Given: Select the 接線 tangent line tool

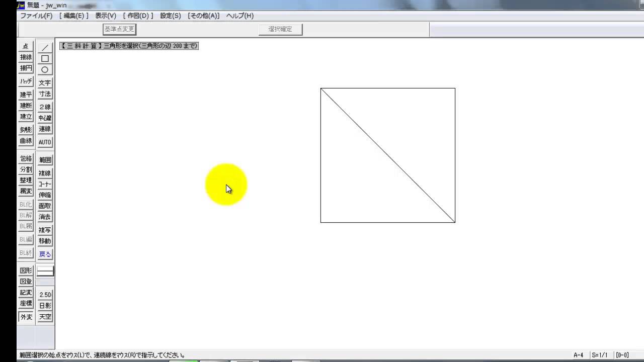Looking at the screenshot, I should tap(26, 57).
